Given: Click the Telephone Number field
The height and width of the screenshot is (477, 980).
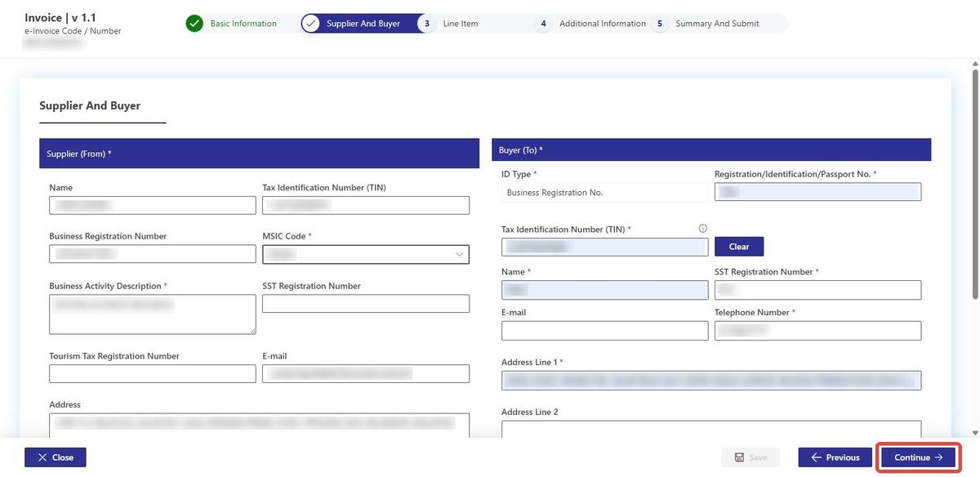Looking at the screenshot, I should tap(817, 331).
